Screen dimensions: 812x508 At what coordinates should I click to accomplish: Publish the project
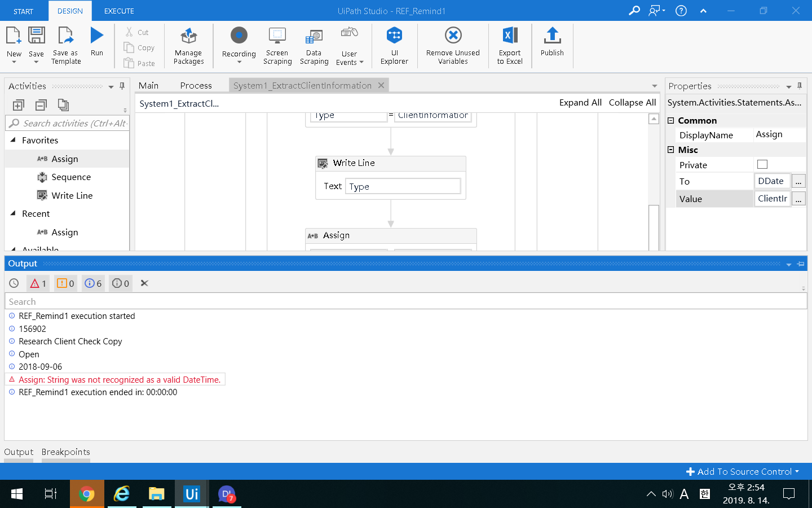point(552,42)
